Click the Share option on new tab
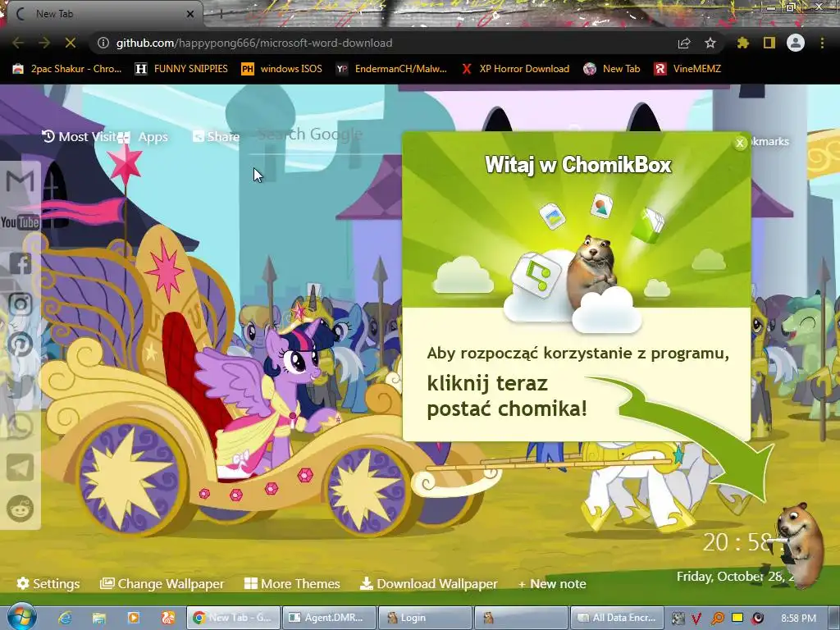The width and height of the screenshot is (840, 630). point(217,137)
